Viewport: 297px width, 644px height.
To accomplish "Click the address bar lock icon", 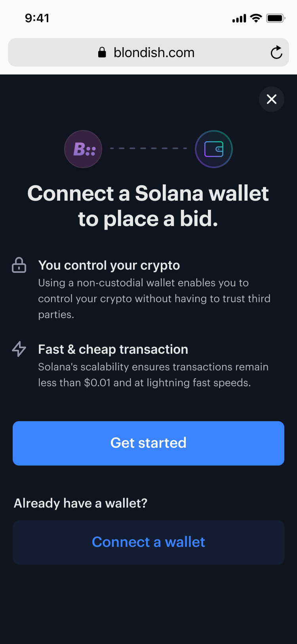I will point(102,52).
